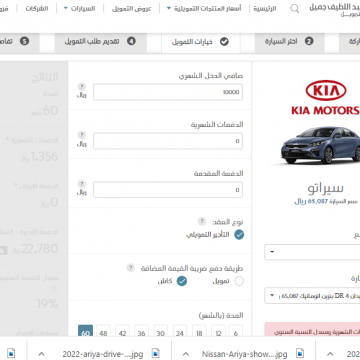
Task: Click the monthly net income input field
Action: click(x=168, y=92)
